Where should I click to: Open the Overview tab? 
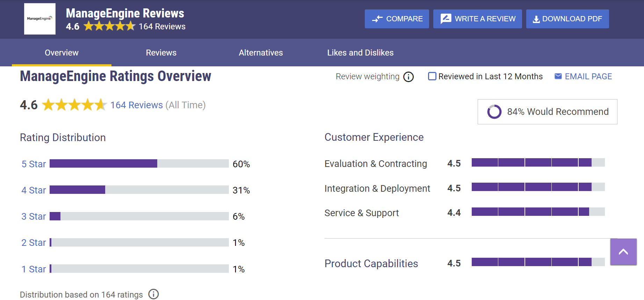pos(61,53)
